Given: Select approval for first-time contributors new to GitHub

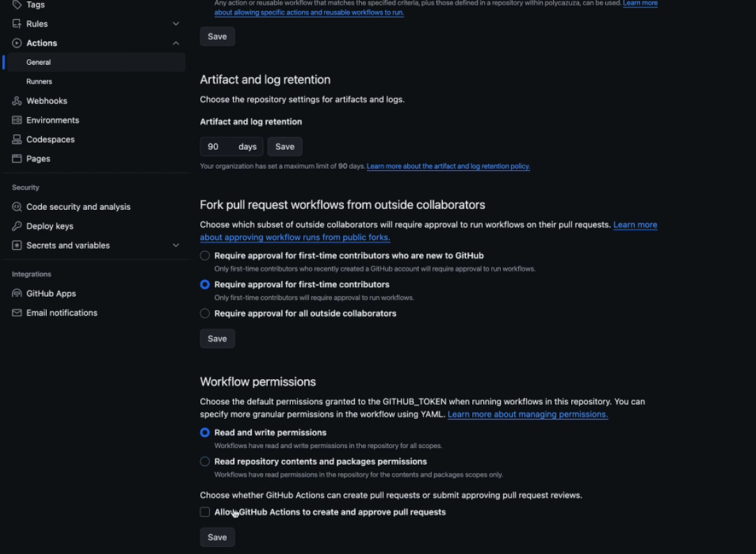Looking at the screenshot, I should click(x=205, y=256).
